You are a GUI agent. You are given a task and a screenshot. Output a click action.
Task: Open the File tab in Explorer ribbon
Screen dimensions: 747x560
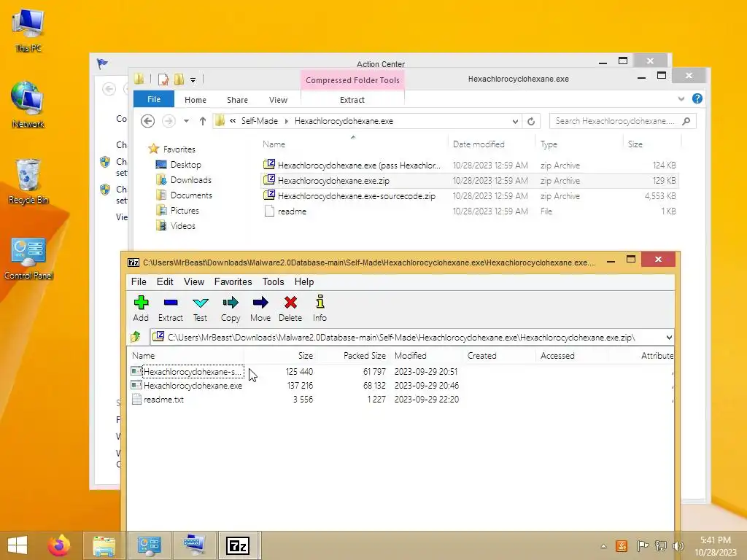click(x=154, y=99)
